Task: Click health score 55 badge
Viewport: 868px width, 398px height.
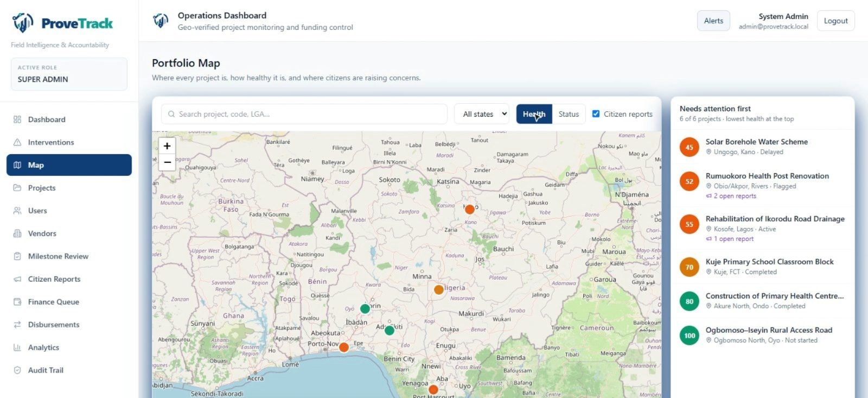Action: pyautogui.click(x=690, y=224)
